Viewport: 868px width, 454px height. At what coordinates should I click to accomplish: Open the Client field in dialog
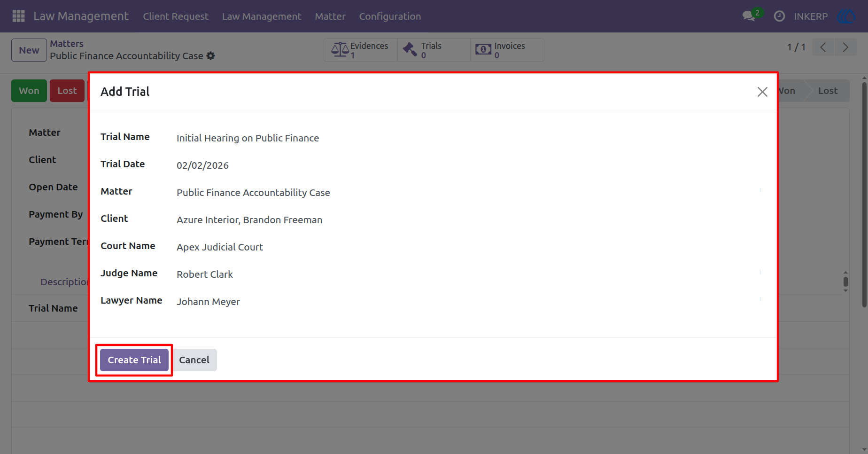pyautogui.click(x=469, y=220)
